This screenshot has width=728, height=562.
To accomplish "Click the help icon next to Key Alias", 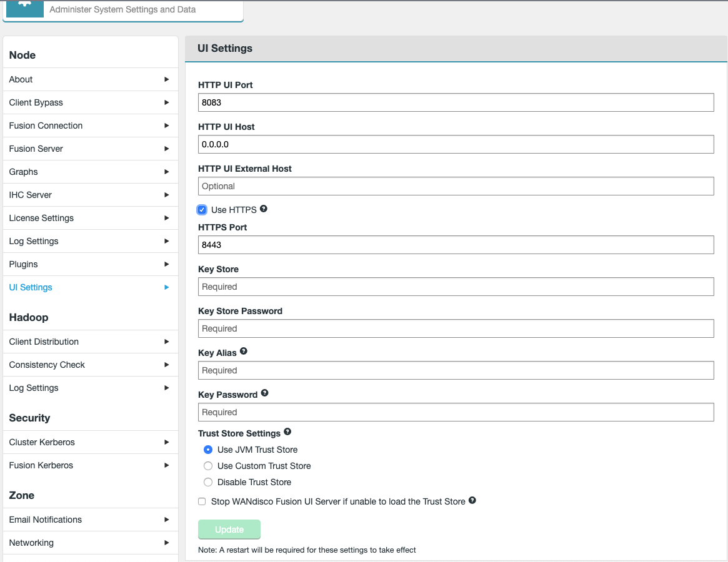I will 243,350.
